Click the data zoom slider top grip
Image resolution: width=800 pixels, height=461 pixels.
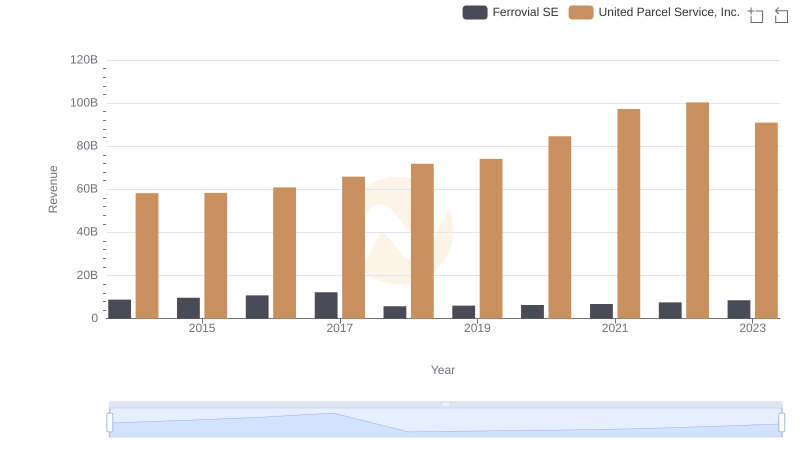pos(445,404)
